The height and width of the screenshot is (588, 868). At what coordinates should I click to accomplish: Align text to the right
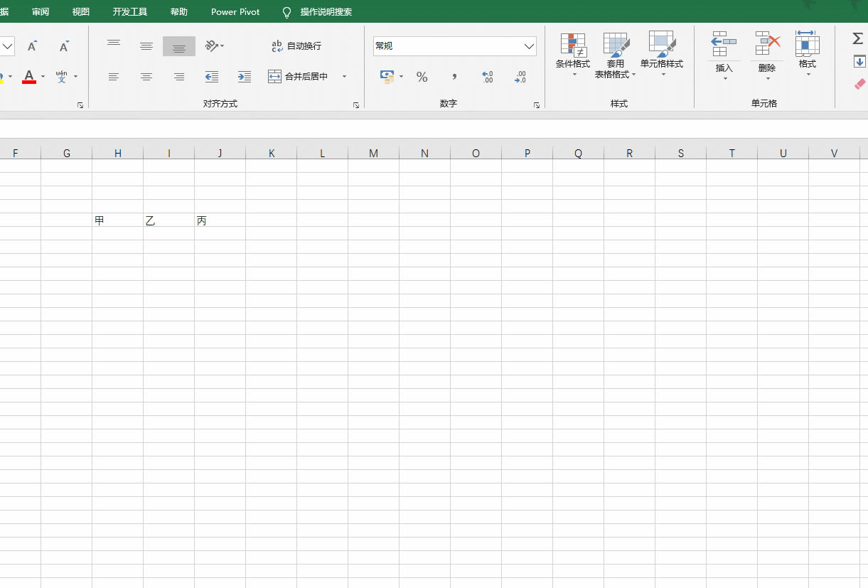point(179,76)
